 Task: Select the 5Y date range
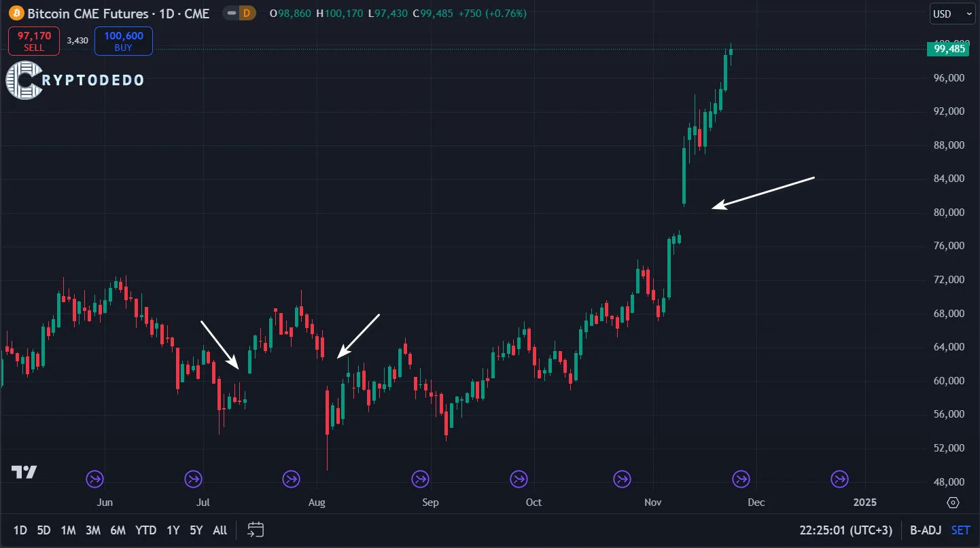(196, 530)
